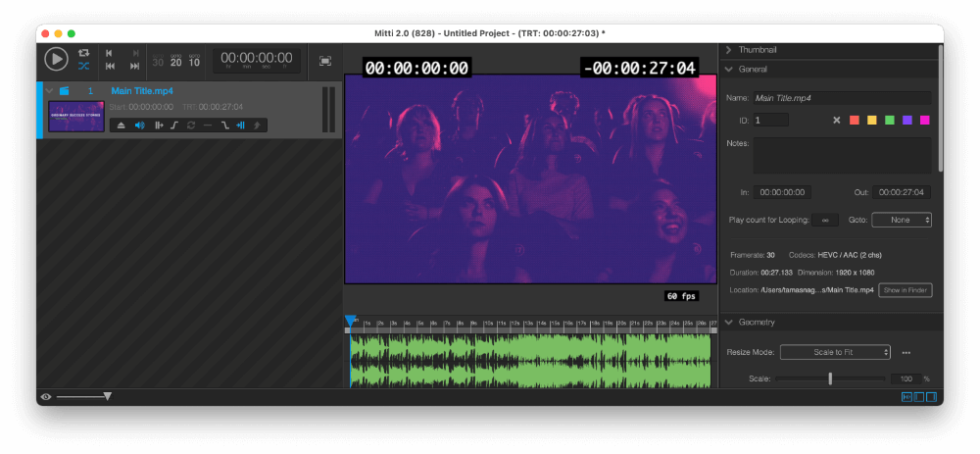Toggle playlist loop mode icon
Screen dimensions: 980x454
pyautogui.click(x=83, y=53)
